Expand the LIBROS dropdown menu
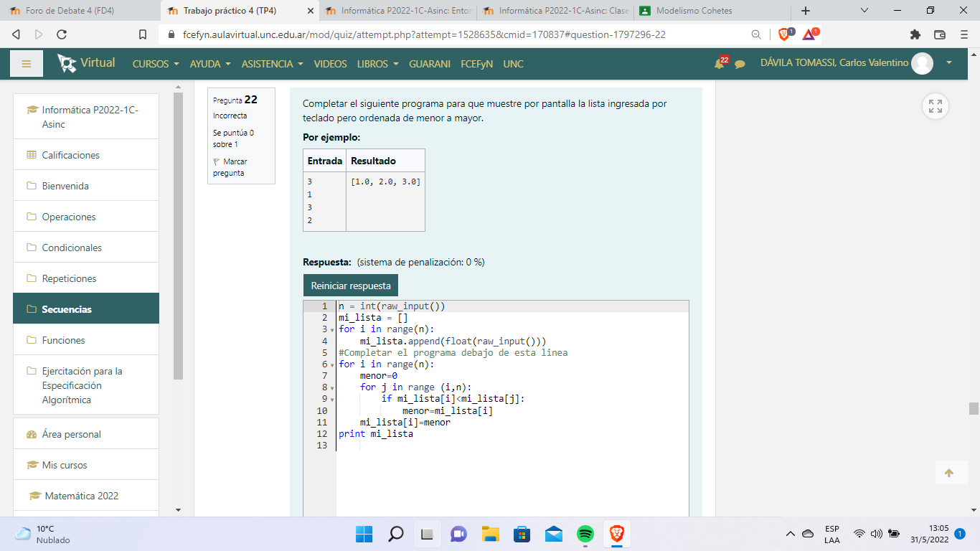The width and height of the screenshot is (980, 551). pyautogui.click(x=377, y=64)
